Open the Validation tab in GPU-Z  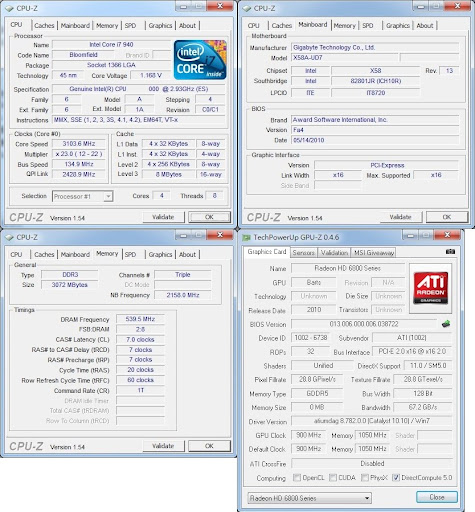tap(334, 253)
